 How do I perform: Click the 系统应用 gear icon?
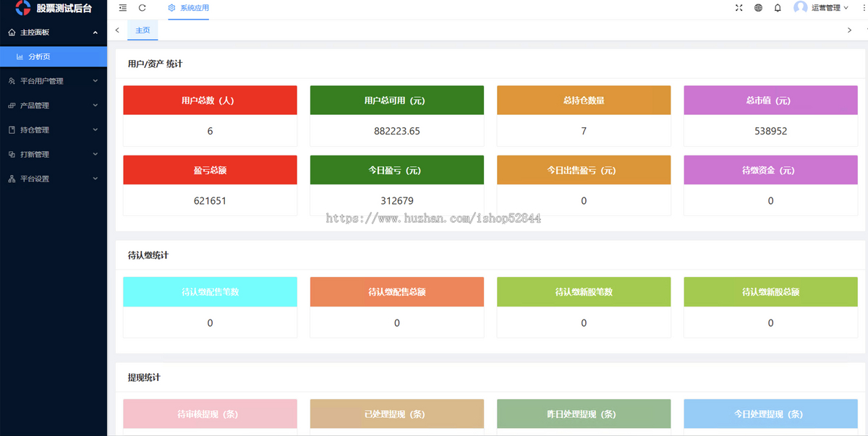[x=171, y=8]
